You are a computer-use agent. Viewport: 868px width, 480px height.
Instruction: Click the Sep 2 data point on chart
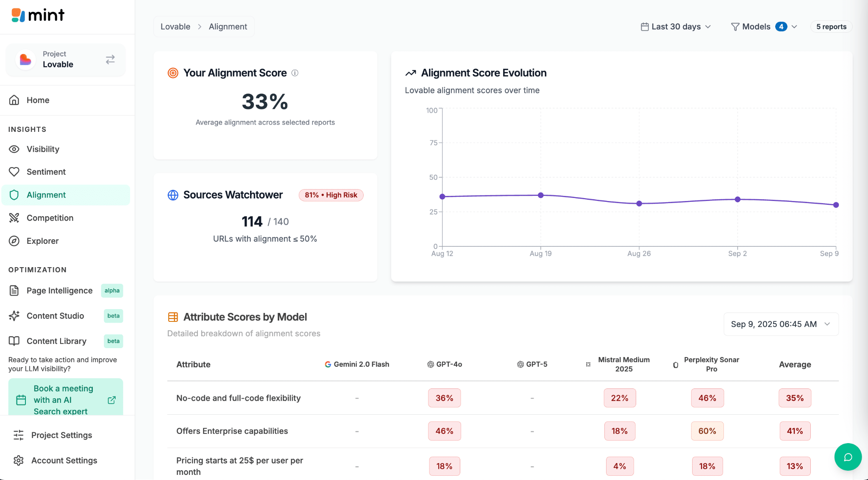[x=737, y=199]
